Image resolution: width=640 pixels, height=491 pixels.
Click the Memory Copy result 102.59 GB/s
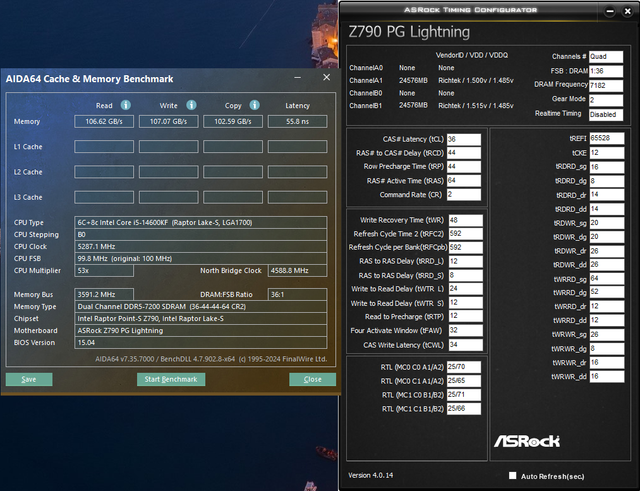point(233,122)
